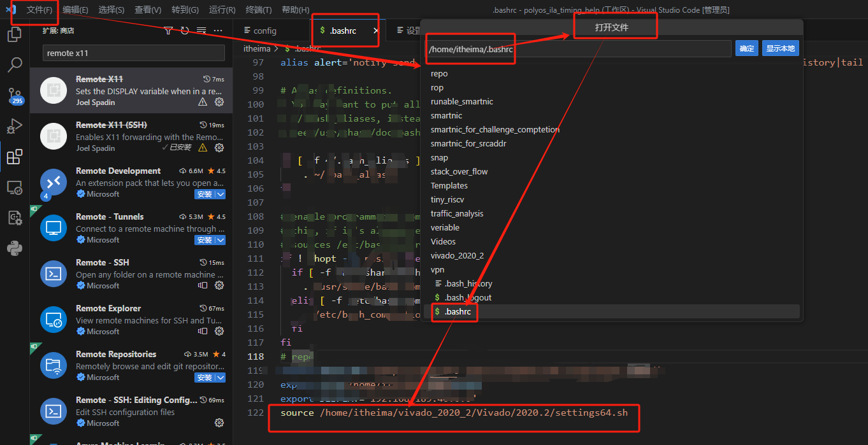Open Remote Explorer in the activity bar
The width and height of the screenshot is (868, 445).
point(14,187)
